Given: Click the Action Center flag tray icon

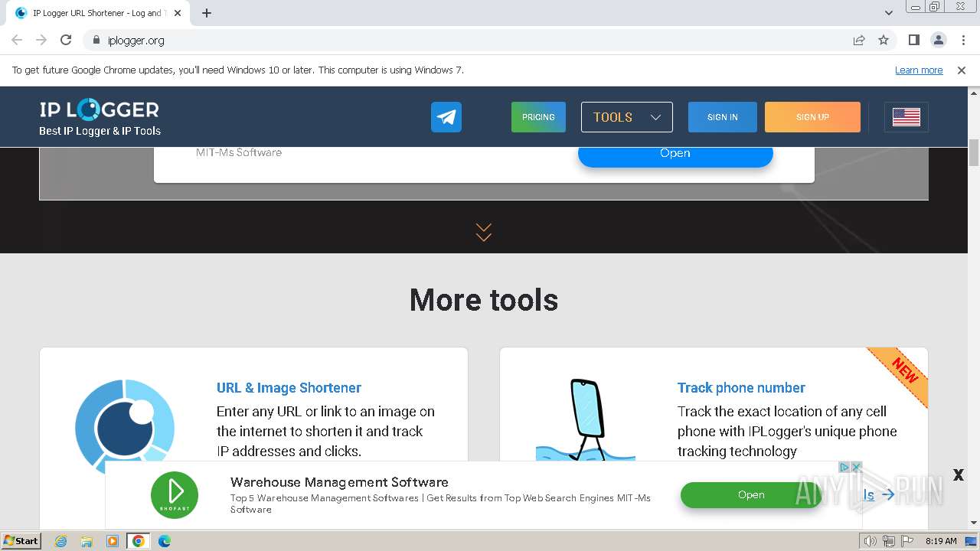Looking at the screenshot, I should click(907, 541).
